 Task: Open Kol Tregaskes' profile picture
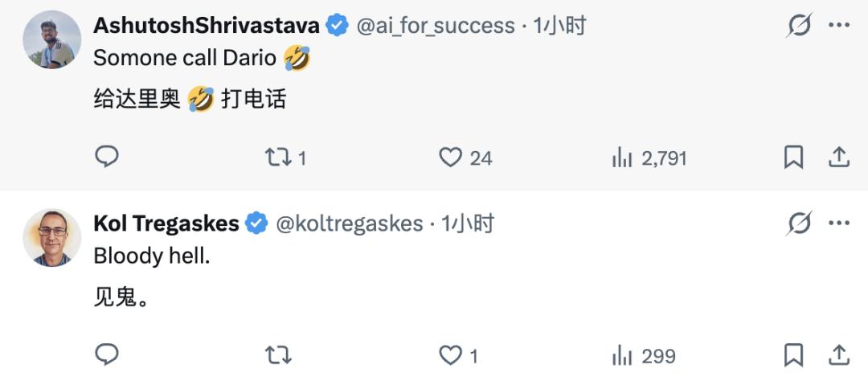click(x=51, y=237)
